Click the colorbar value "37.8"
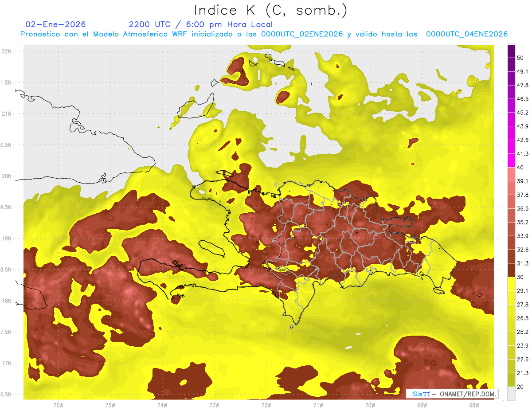The image size is (532, 411). 523,195
